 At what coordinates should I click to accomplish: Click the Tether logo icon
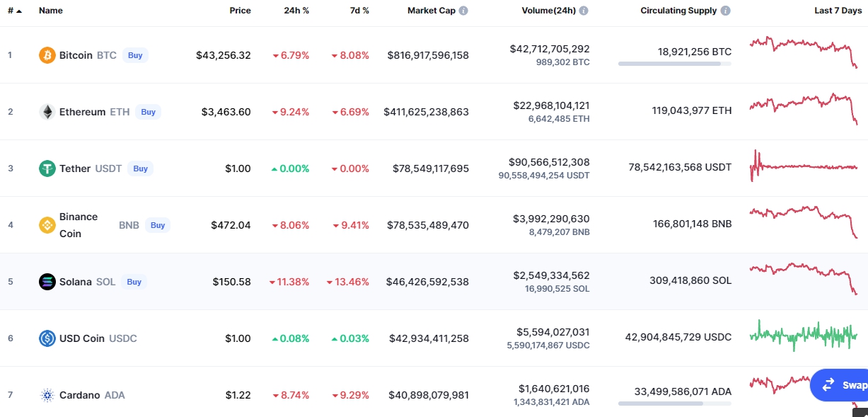(x=47, y=168)
